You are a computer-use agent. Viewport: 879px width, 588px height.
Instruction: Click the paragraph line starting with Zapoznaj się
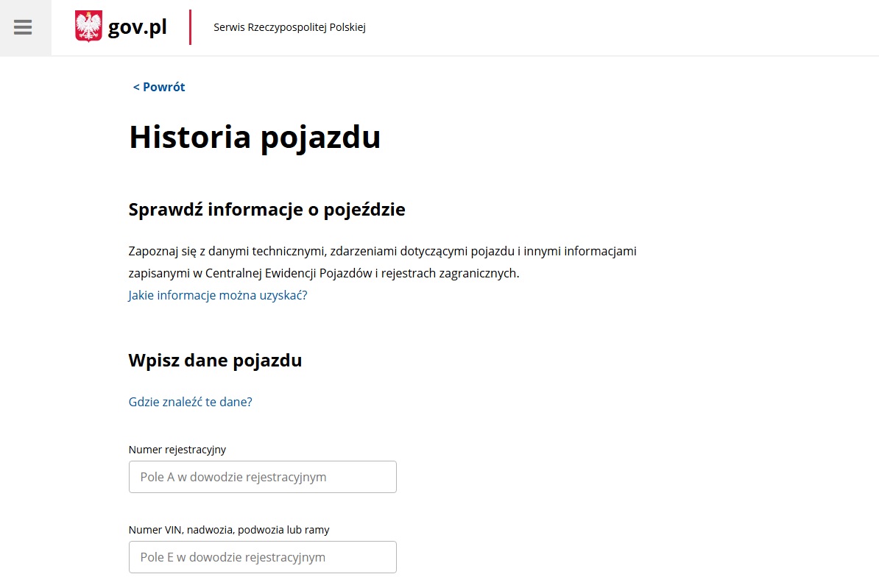coord(382,251)
